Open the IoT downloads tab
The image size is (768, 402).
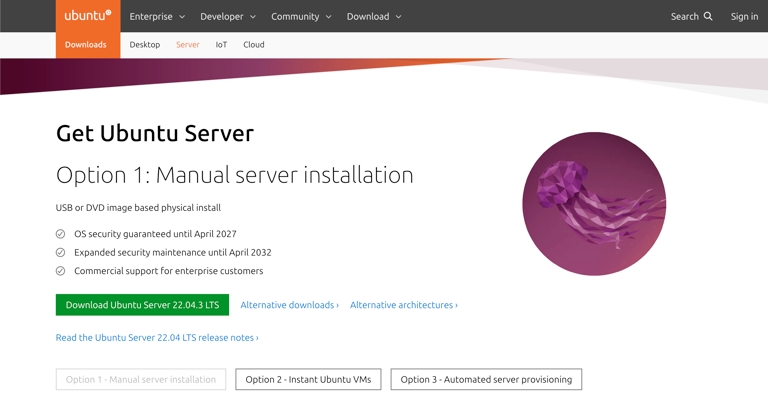point(221,45)
